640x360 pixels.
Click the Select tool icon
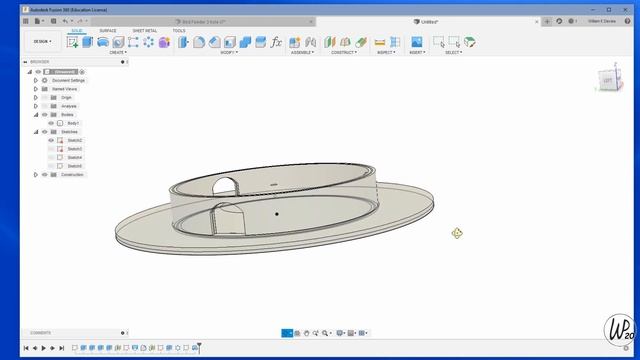click(x=439, y=42)
